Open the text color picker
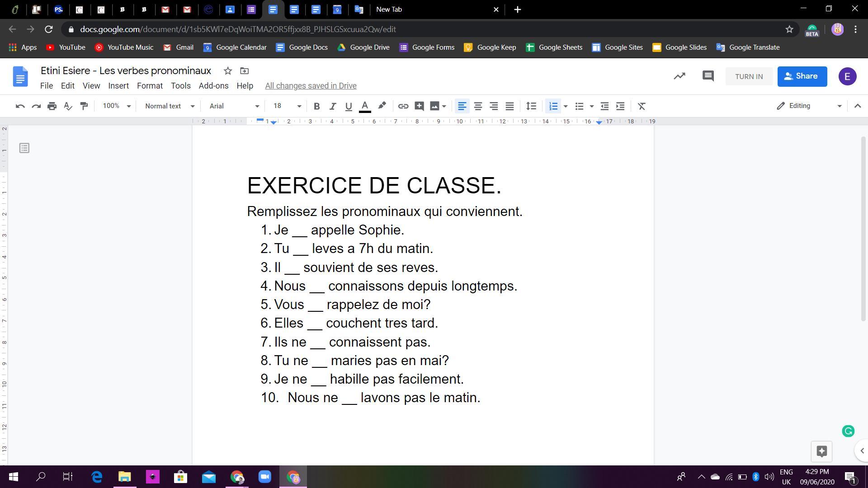This screenshot has width=868, height=488. (x=365, y=106)
